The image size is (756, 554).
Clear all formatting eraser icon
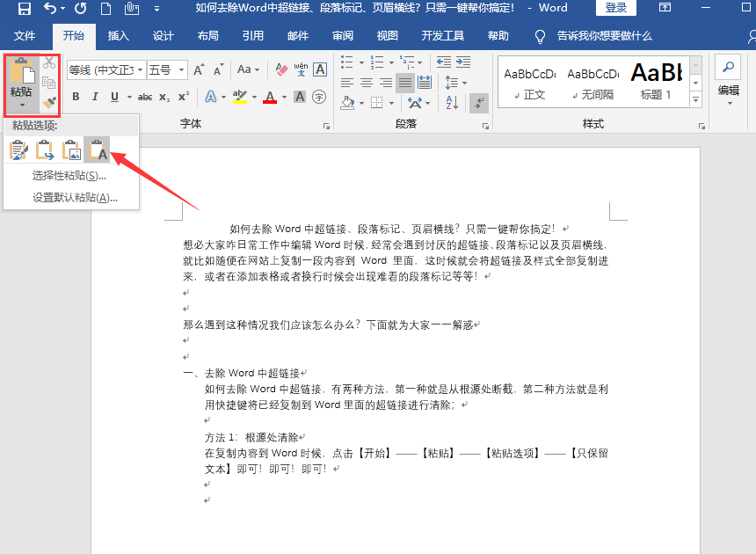coord(281,69)
